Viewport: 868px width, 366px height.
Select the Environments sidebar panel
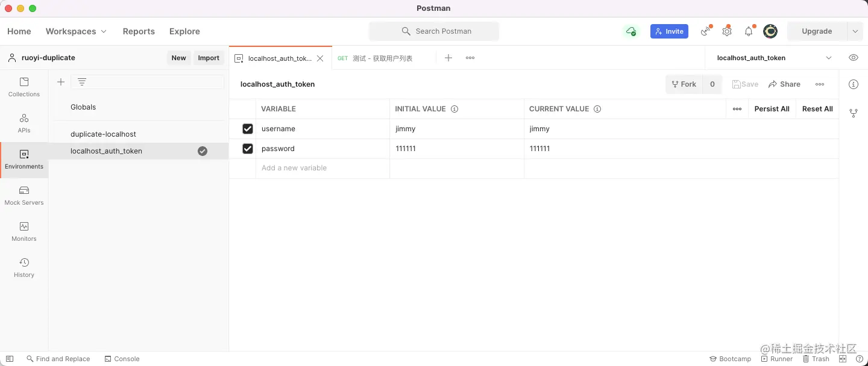pyautogui.click(x=24, y=160)
